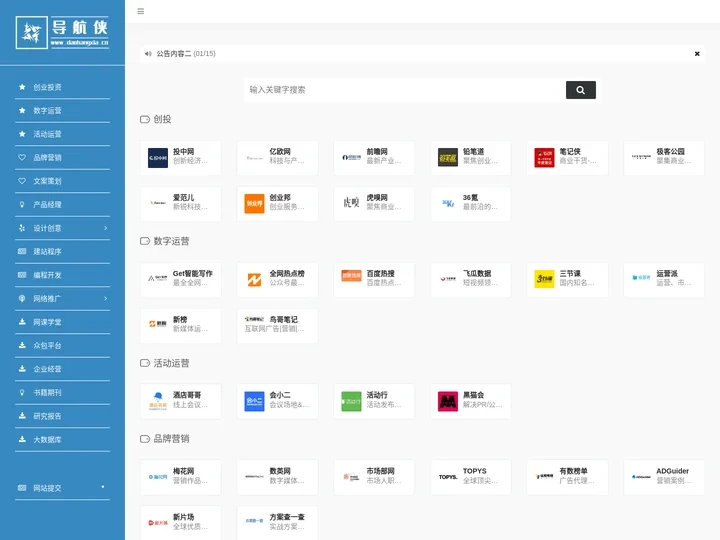Open the 市场部网 site card
This screenshot has height=540, width=720.
tap(374, 478)
